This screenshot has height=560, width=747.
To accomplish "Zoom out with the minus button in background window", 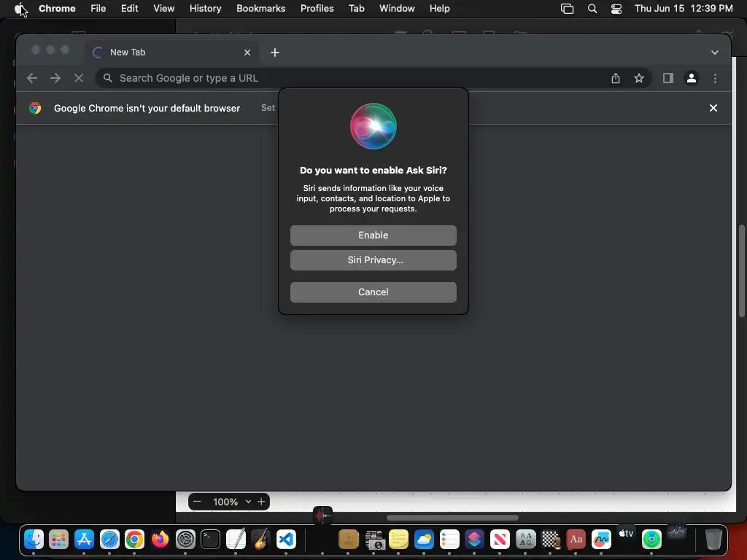I will tap(197, 502).
